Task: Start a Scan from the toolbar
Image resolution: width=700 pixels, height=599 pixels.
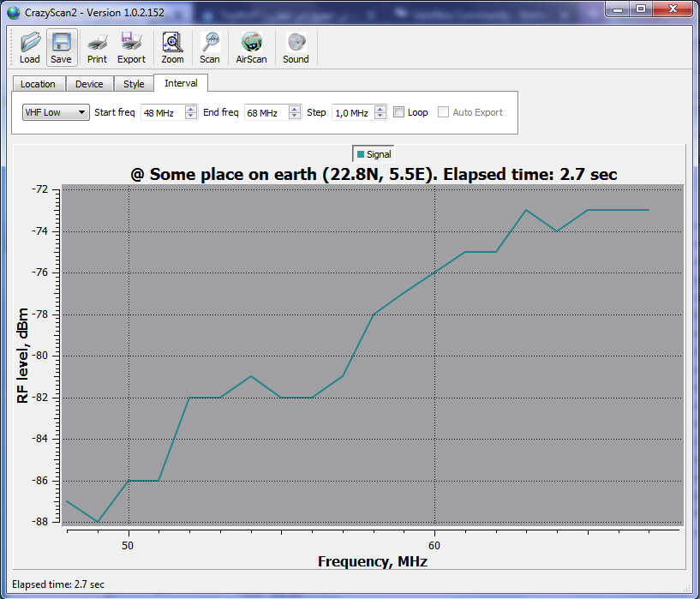Action: [x=209, y=42]
